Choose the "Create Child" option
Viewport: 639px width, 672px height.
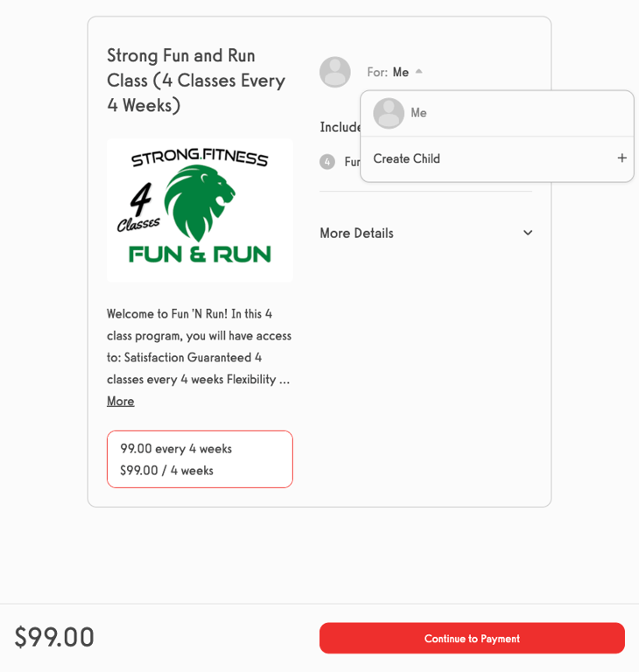[407, 158]
